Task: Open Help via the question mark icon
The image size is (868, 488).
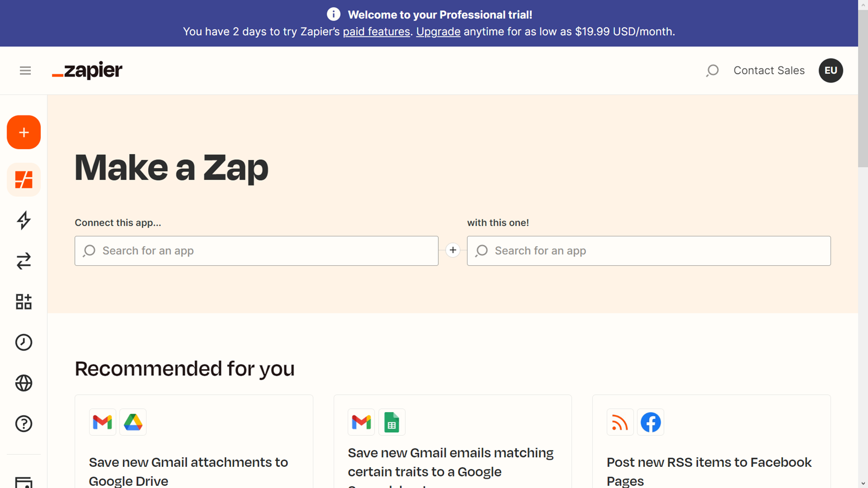Action: point(23,423)
